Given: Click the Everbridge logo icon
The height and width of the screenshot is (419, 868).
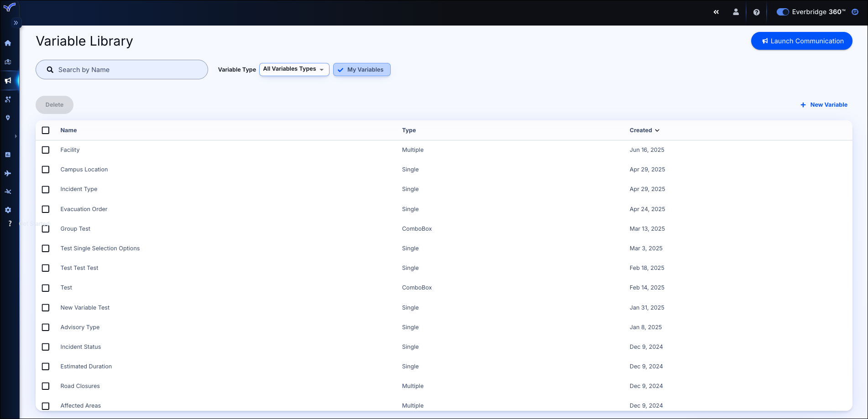Looking at the screenshot, I should [9, 7].
